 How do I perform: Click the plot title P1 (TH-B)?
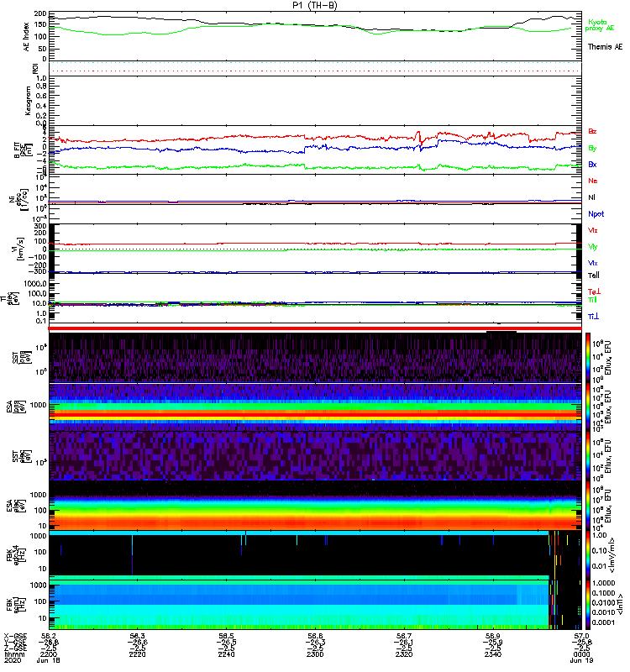pyautogui.click(x=315, y=5)
